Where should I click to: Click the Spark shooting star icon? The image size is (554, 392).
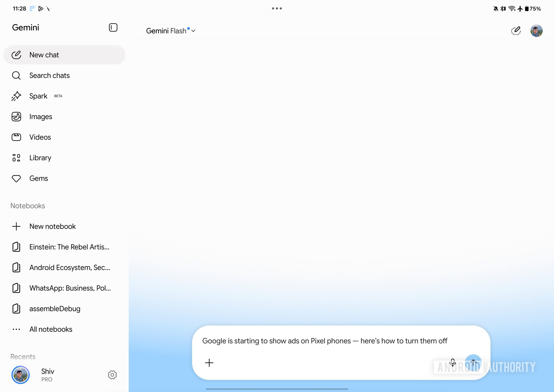[16, 96]
